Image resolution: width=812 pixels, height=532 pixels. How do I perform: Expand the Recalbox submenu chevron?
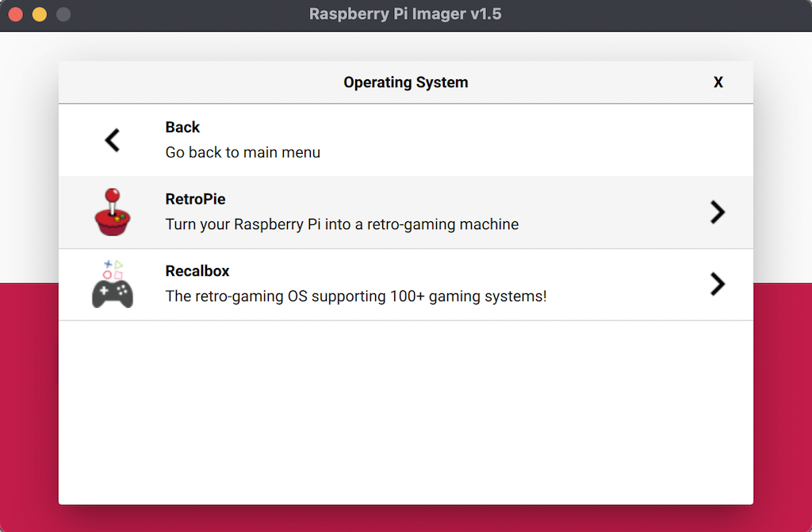click(x=717, y=284)
